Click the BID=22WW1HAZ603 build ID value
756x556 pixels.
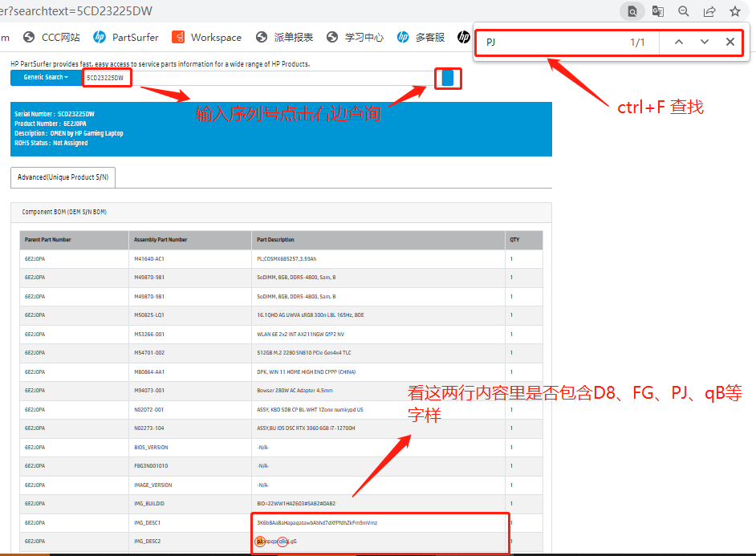[x=296, y=504]
